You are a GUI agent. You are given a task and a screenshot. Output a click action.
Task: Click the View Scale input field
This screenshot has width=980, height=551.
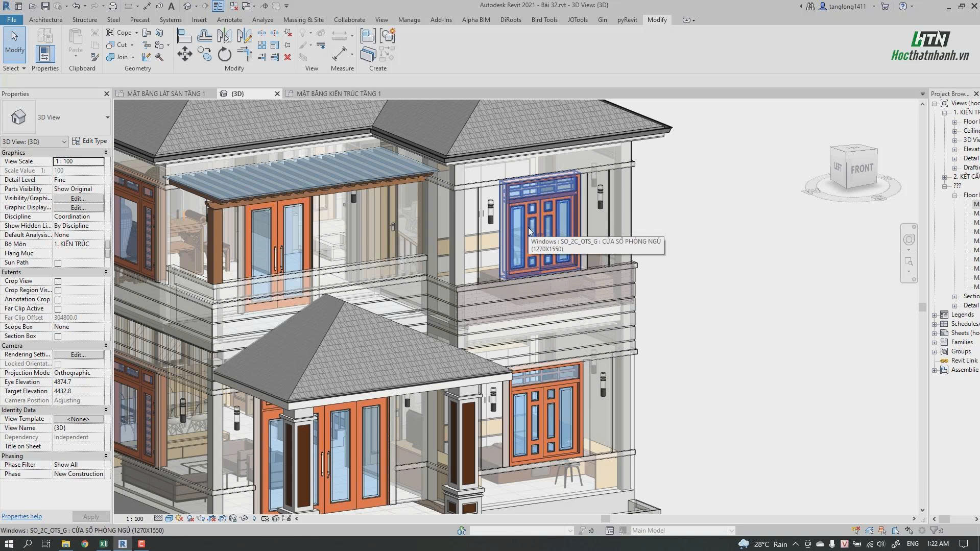pyautogui.click(x=79, y=161)
